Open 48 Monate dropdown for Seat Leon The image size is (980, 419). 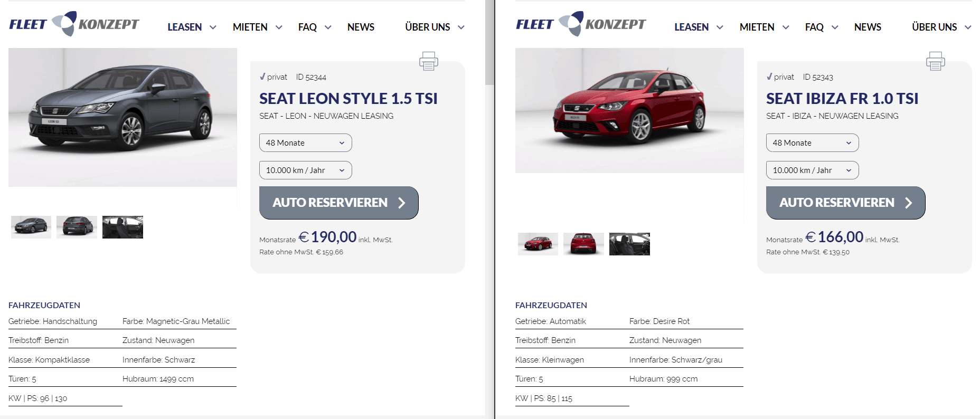pyautogui.click(x=306, y=142)
